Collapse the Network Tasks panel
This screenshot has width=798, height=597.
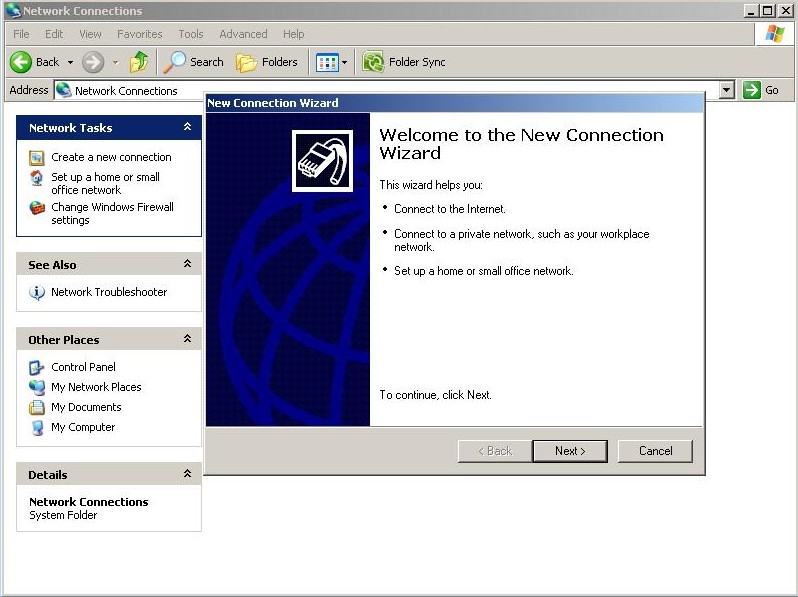click(x=187, y=126)
